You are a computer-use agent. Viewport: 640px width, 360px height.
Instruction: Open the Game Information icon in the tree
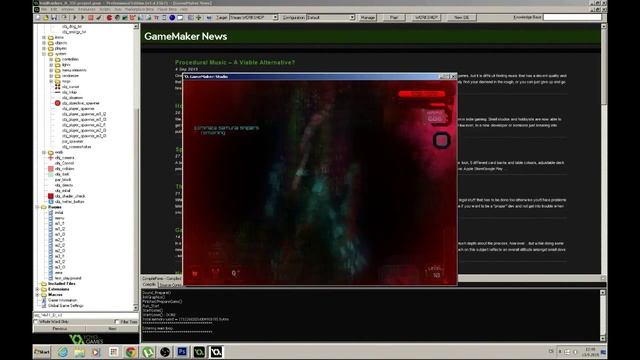coord(44,300)
